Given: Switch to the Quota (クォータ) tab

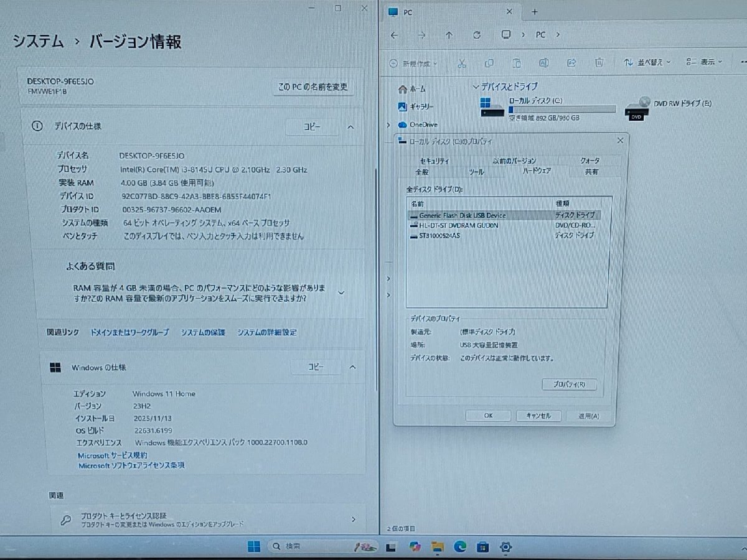Looking at the screenshot, I should pos(590,161).
